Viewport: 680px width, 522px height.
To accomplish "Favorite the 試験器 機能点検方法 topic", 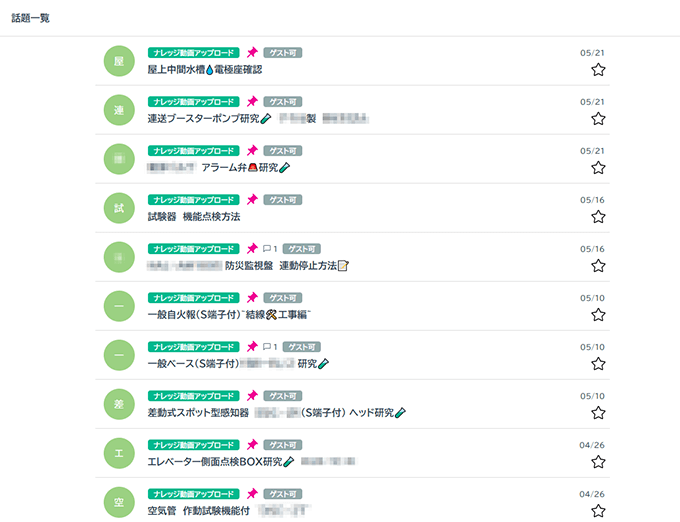I will click(x=598, y=216).
